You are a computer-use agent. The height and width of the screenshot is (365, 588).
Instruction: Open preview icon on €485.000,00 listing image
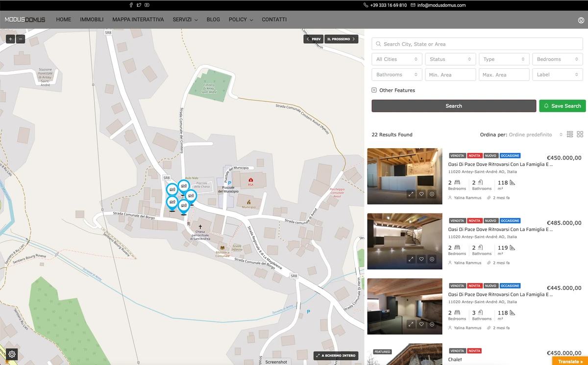[x=411, y=259]
